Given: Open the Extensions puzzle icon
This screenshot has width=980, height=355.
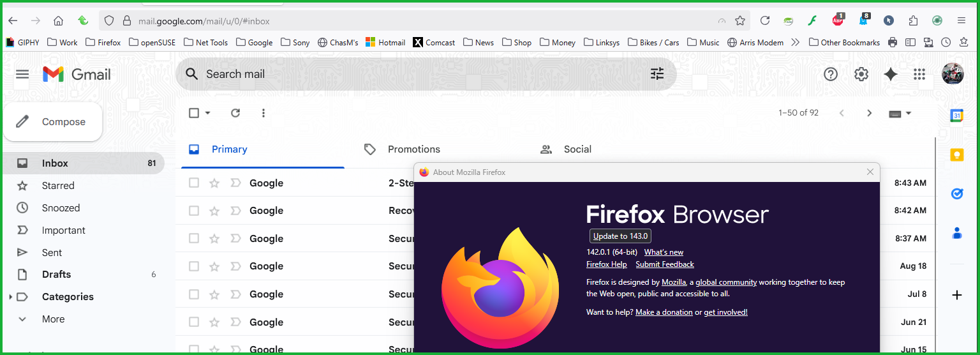Looking at the screenshot, I should pos(913,20).
